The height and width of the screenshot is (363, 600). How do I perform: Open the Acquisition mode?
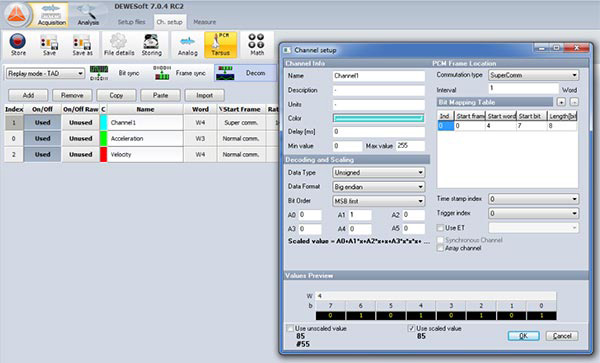[51, 15]
